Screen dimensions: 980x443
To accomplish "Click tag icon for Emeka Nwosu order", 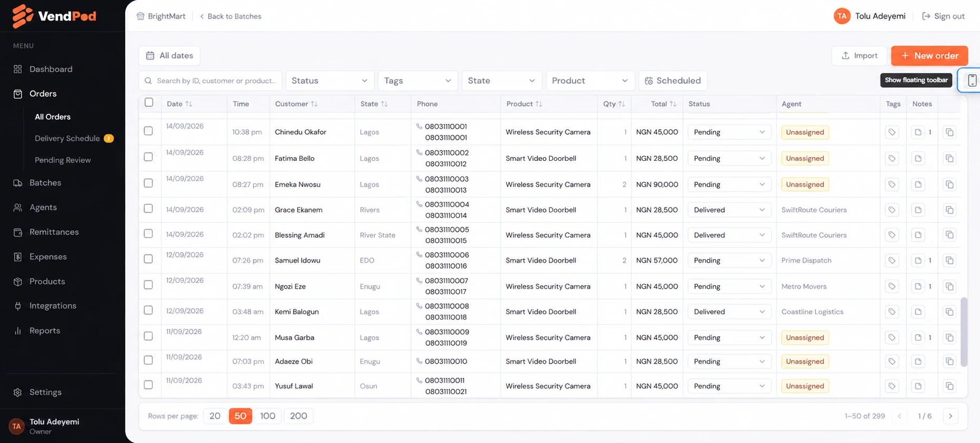I will pyautogui.click(x=892, y=184).
